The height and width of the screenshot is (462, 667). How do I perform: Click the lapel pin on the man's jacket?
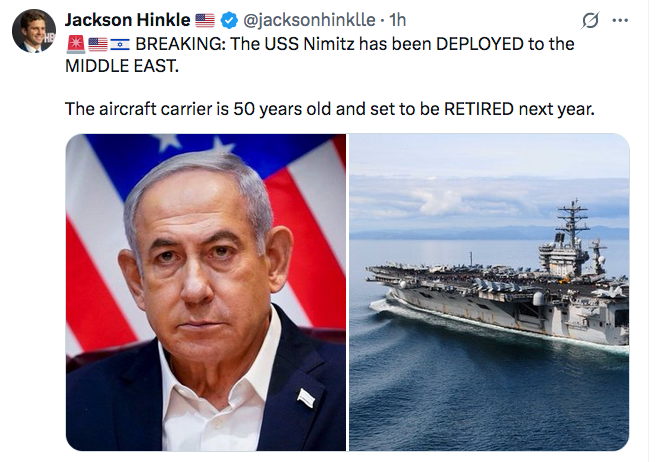tap(307, 398)
